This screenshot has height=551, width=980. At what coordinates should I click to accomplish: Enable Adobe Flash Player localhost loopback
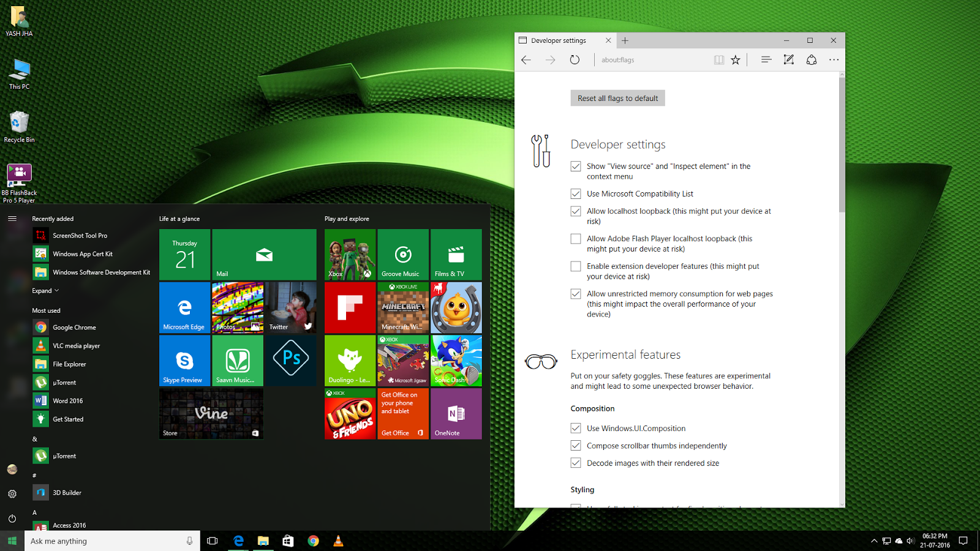(576, 239)
